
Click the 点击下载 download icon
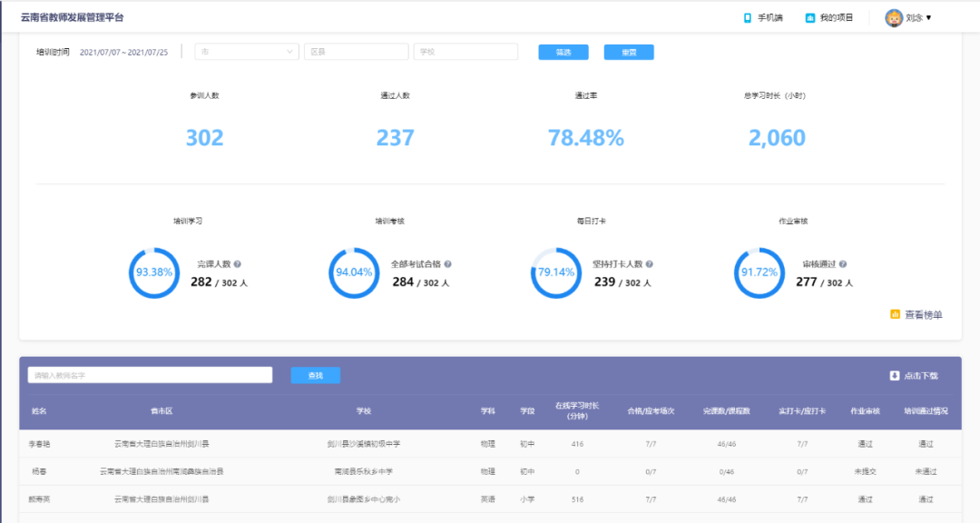[894, 375]
